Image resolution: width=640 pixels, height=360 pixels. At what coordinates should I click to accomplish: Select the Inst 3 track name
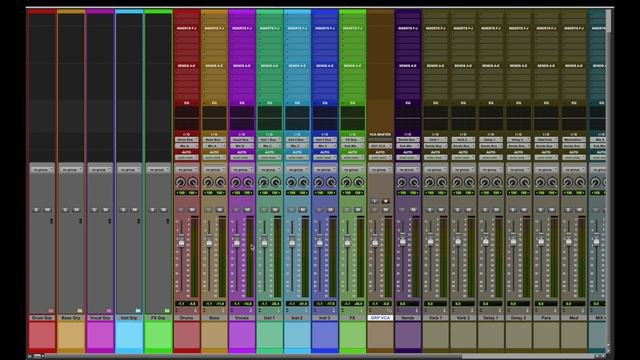(x=325, y=318)
